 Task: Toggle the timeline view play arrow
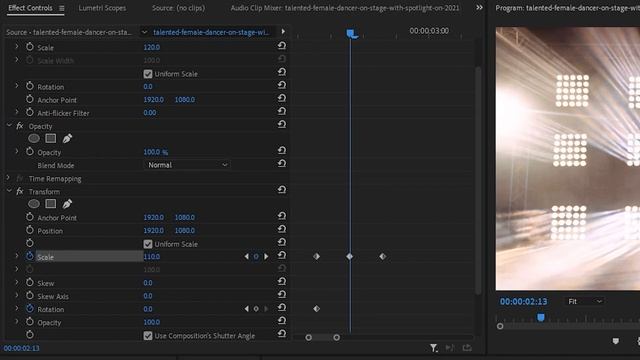pos(283,31)
